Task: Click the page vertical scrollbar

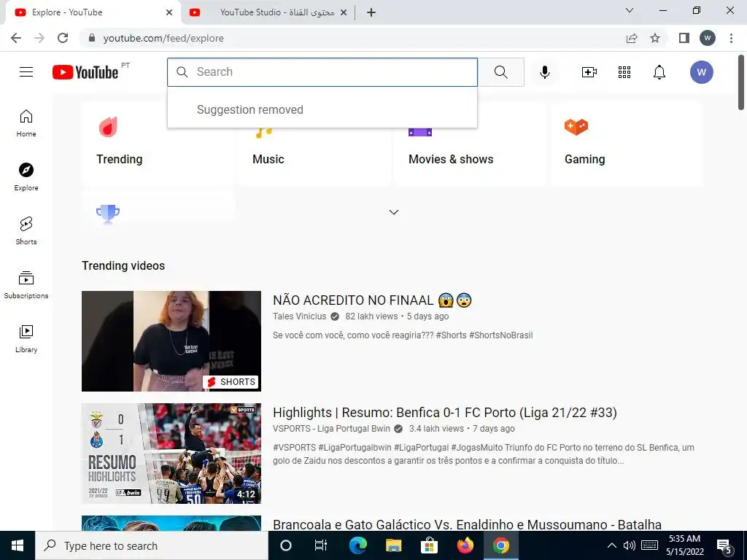Action: click(x=741, y=82)
